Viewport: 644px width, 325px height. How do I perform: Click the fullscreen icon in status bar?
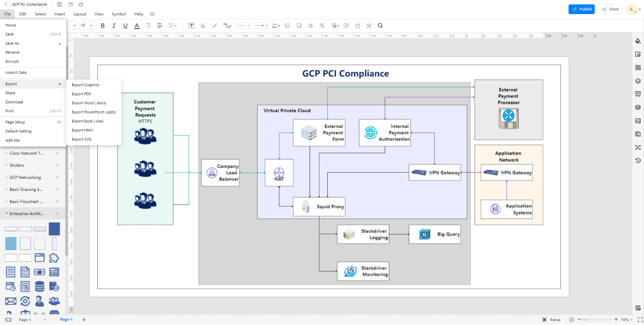pos(639,320)
